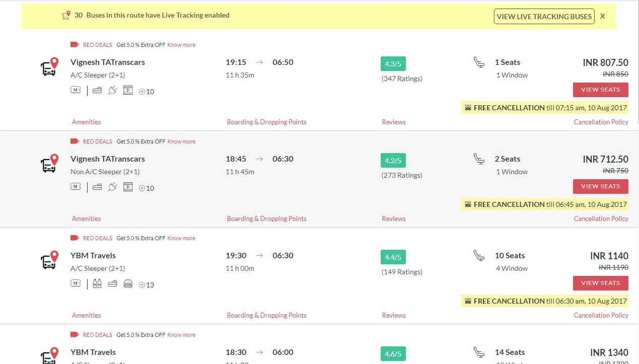Dismiss the live tracking banner with X

point(602,16)
